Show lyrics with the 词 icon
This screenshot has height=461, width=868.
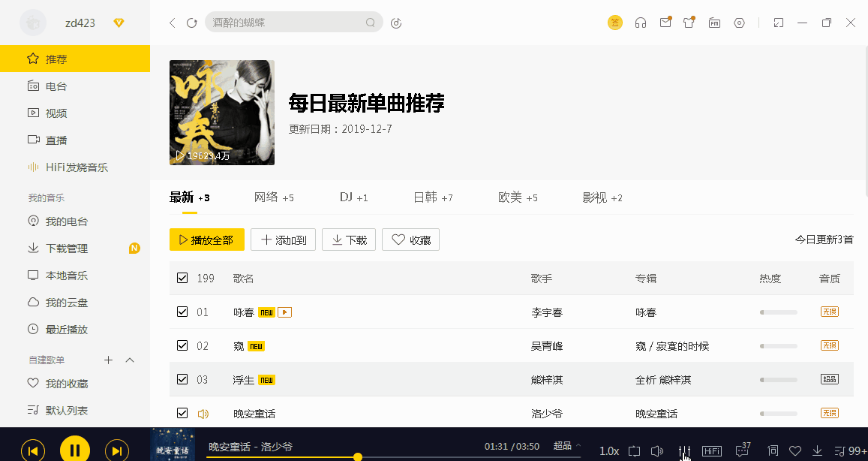click(x=772, y=450)
